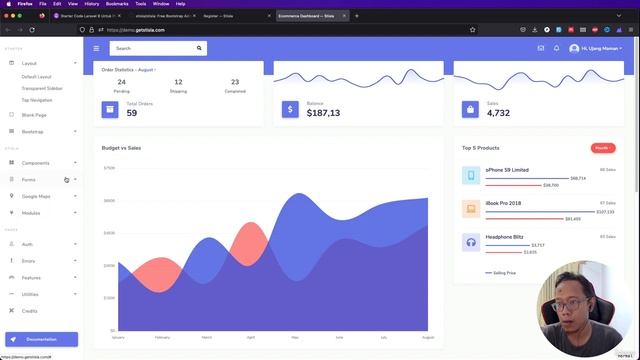Click the Layout sidebar icon
Viewport: 640px width, 360px height.
(11, 63)
